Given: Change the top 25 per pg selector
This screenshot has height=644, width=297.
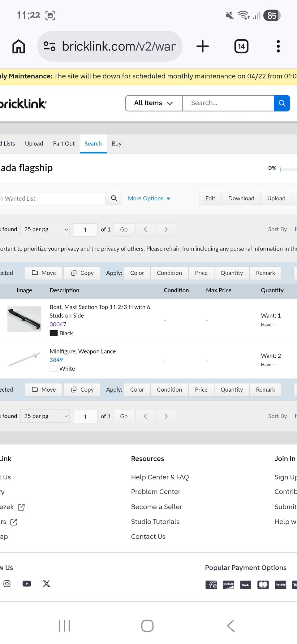Looking at the screenshot, I should [x=45, y=229].
